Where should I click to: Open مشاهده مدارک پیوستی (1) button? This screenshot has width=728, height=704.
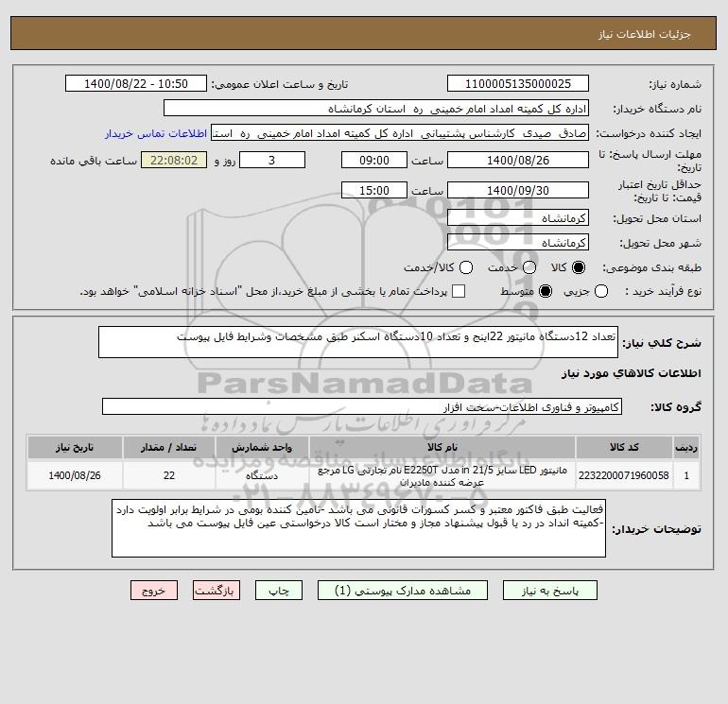pos(403,591)
